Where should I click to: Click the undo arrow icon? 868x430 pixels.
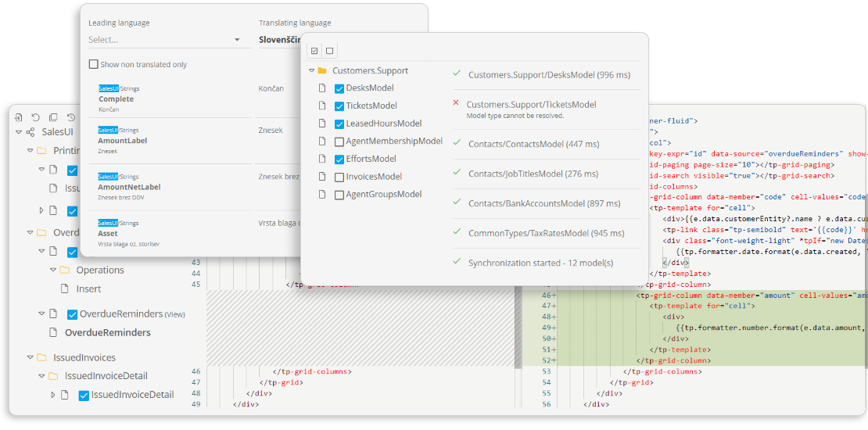(x=36, y=117)
